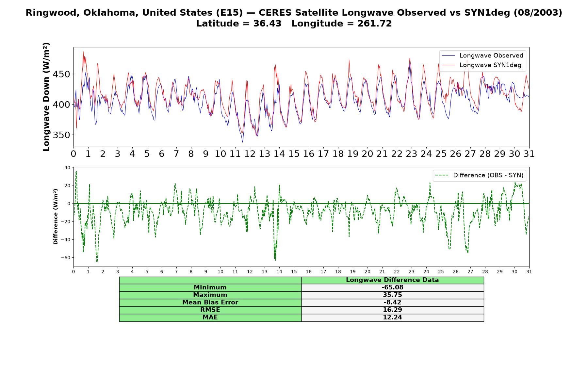Click the MAE label cell
Image resolution: width=588 pixels, height=392 pixels.
[210, 318]
